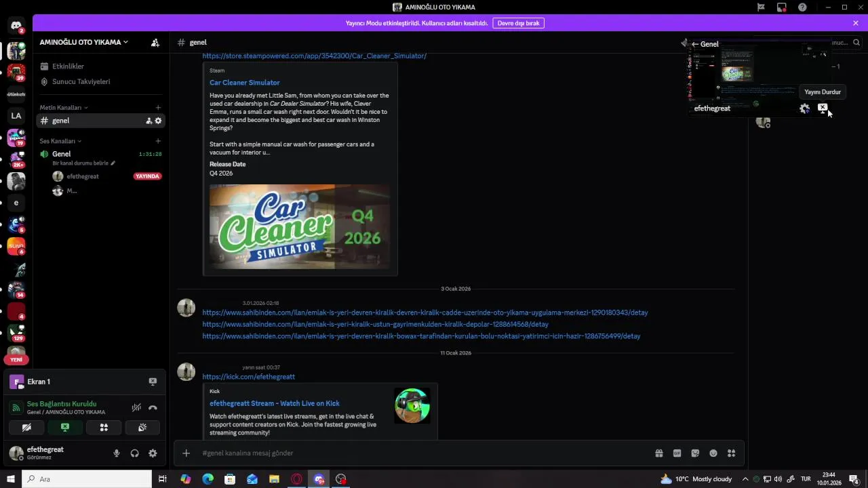Viewport: 868px width, 488px height.
Task: Open the Car Cleaner Simulator embed image
Action: click(300, 226)
